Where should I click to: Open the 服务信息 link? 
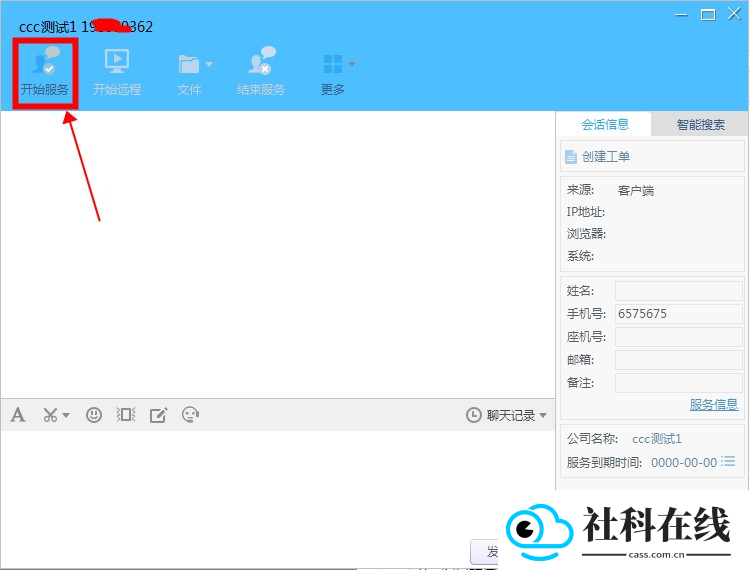pyautogui.click(x=714, y=405)
